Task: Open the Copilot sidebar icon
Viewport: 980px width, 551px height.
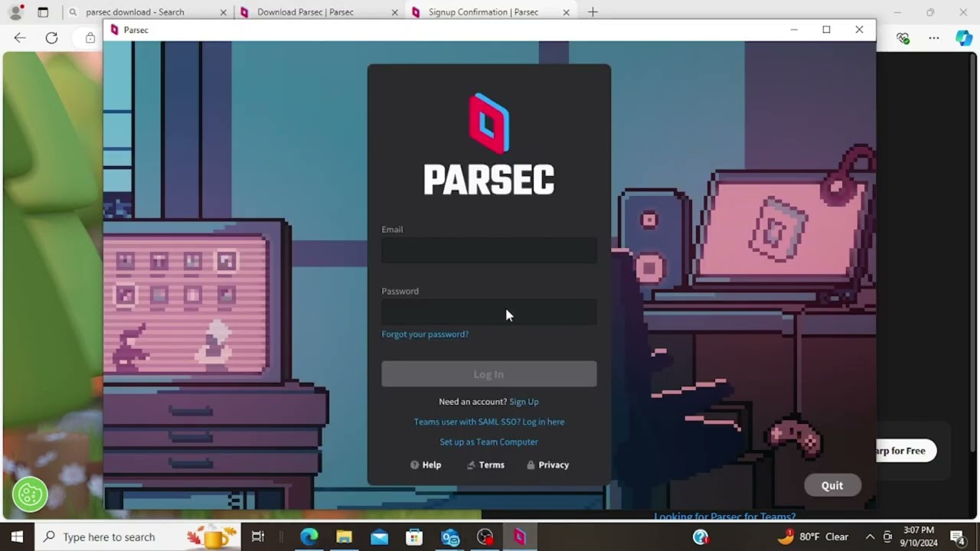Action: tap(964, 37)
